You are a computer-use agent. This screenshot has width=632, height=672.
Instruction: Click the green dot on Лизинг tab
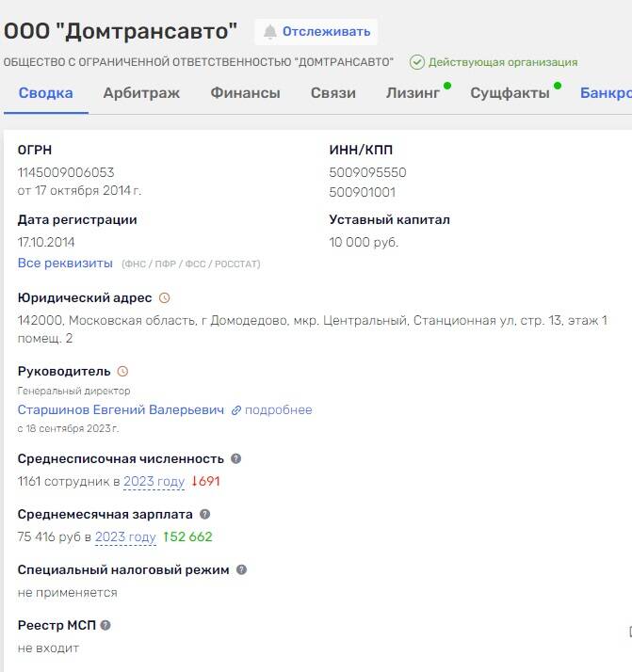[x=447, y=86]
